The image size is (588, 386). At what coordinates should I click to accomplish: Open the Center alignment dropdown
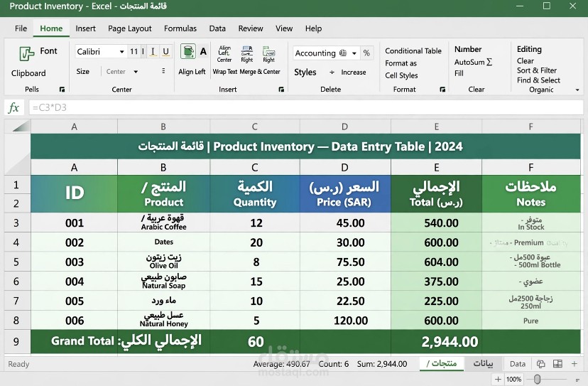click(136, 71)
